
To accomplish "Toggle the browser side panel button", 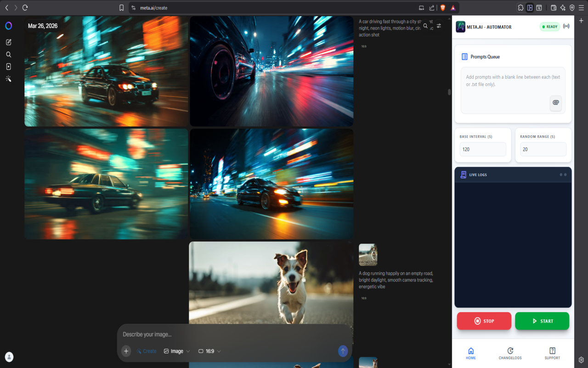I will pyautogui.click(x=530, y=8).
